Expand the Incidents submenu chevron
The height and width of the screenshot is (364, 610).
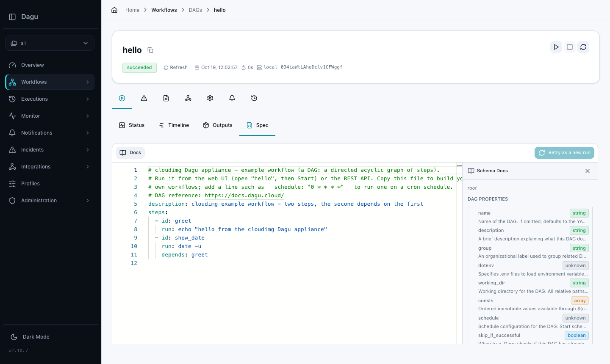88,150
